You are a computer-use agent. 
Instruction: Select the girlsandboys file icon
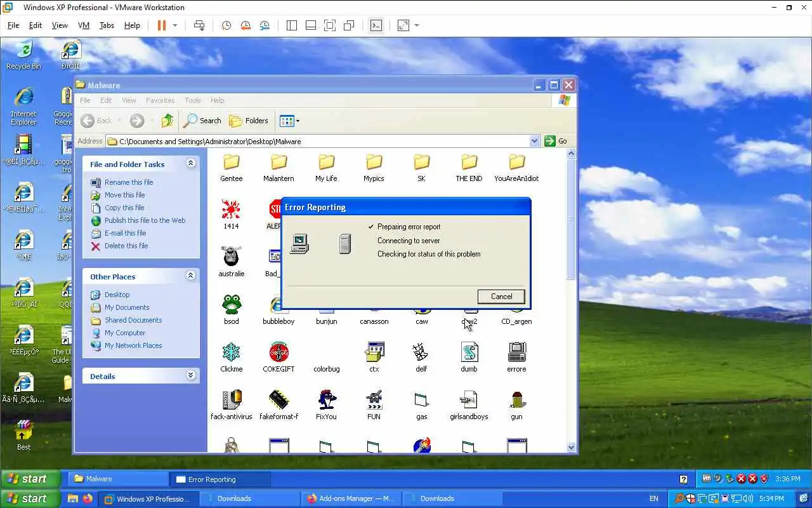[x=469, y=399]
